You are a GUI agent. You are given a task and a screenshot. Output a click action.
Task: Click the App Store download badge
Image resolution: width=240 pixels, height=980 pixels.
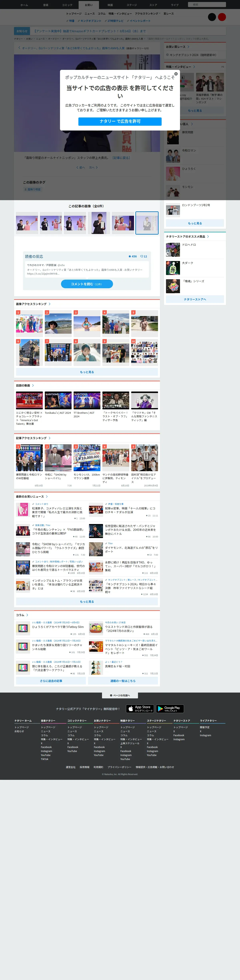tap(140, 709)
